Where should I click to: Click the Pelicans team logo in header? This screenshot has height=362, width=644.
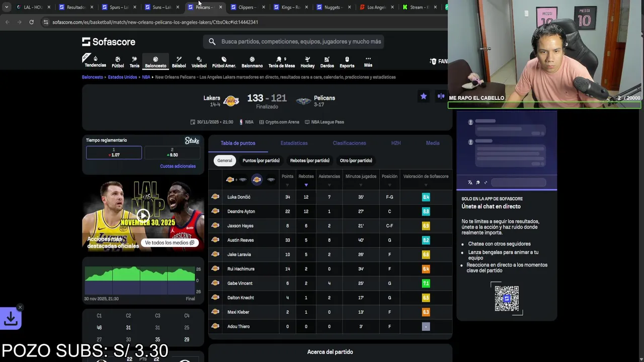[303, 101]
